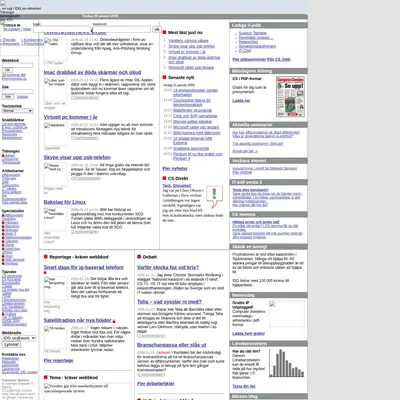Screen dimensions: 400x400
Task: Click OK button under Webbkod
Action: 7,70
